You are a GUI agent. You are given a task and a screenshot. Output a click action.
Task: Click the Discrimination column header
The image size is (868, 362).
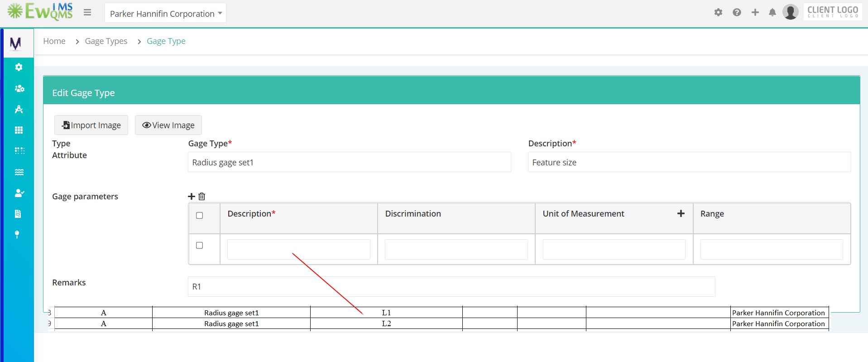point(456,218)
